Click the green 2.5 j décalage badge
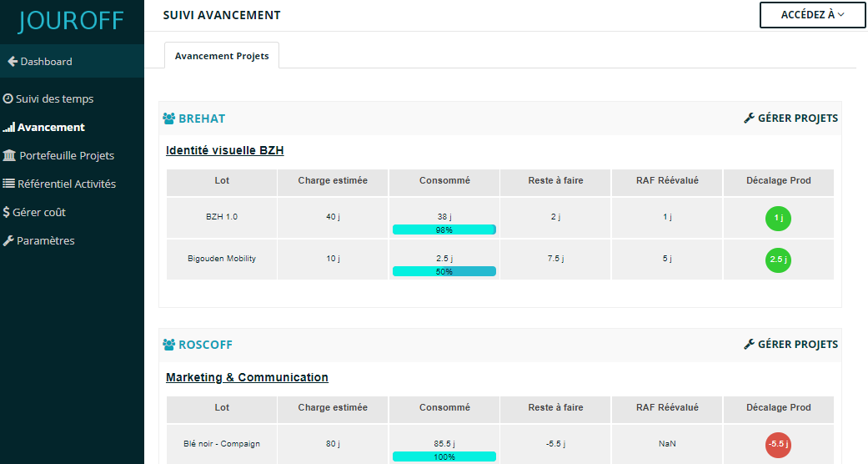868x464 pixels. click(x=778, y=260)
